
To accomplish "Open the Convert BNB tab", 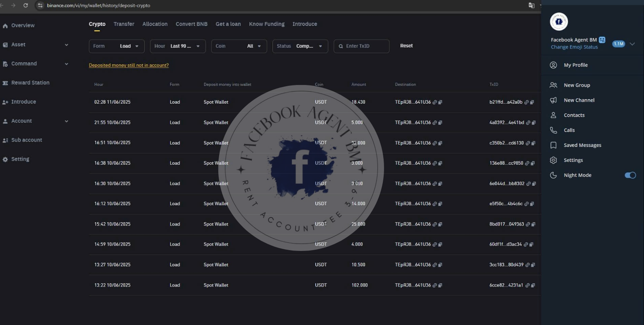I will (192, 24).
